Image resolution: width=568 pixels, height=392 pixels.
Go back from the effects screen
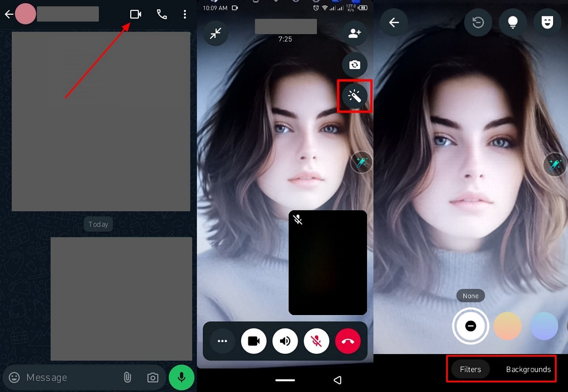pyautogui.click(x=394, y=22)
